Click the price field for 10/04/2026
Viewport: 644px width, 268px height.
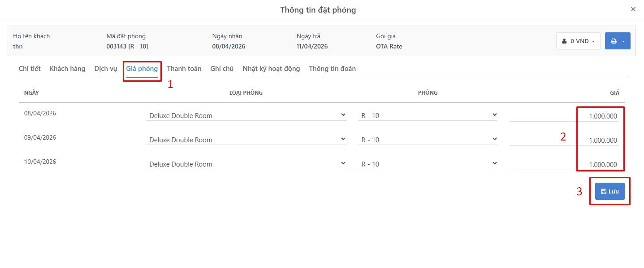tap(564, 164)
